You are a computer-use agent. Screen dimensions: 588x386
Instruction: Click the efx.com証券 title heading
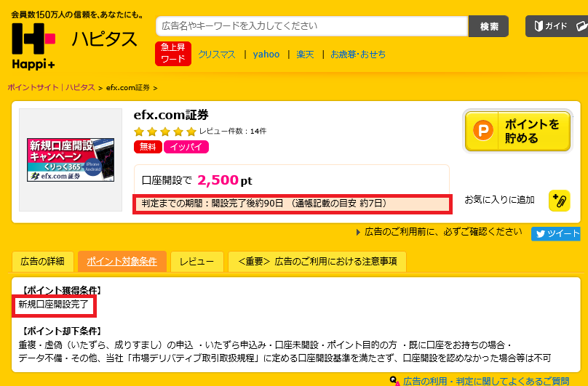tap(171, 115)
